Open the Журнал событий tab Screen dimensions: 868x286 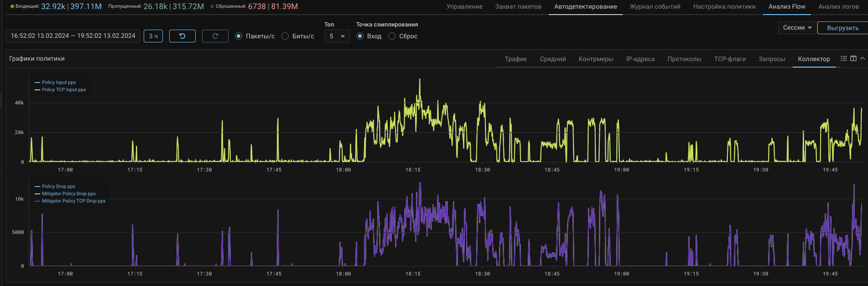655,6
